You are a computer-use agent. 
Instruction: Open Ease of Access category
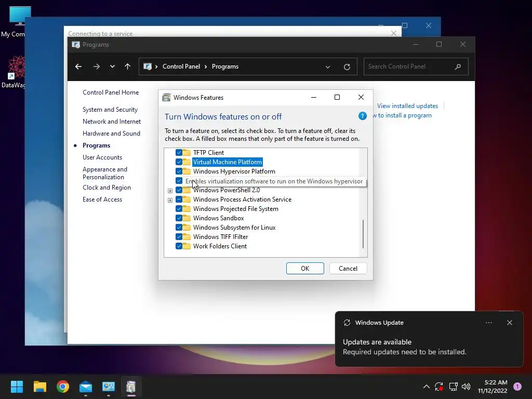click(x=102, y=199)
